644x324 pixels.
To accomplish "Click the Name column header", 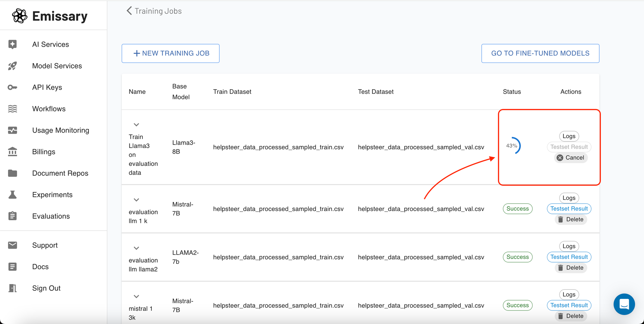I will [137, 92].
